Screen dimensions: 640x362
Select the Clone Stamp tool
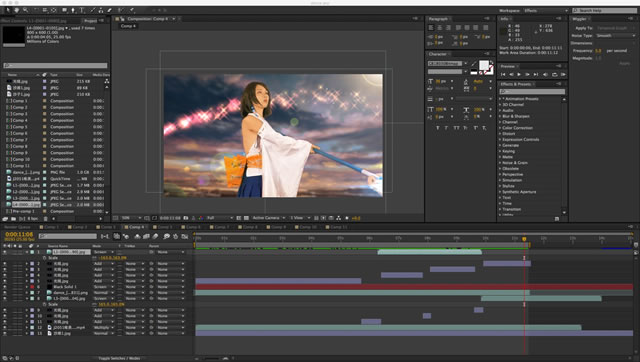click(101, 10)
